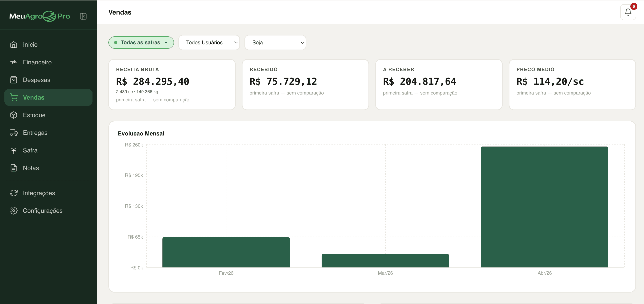
Task: Click the Vendas shopping cart icon
Action: coord(14,97)
